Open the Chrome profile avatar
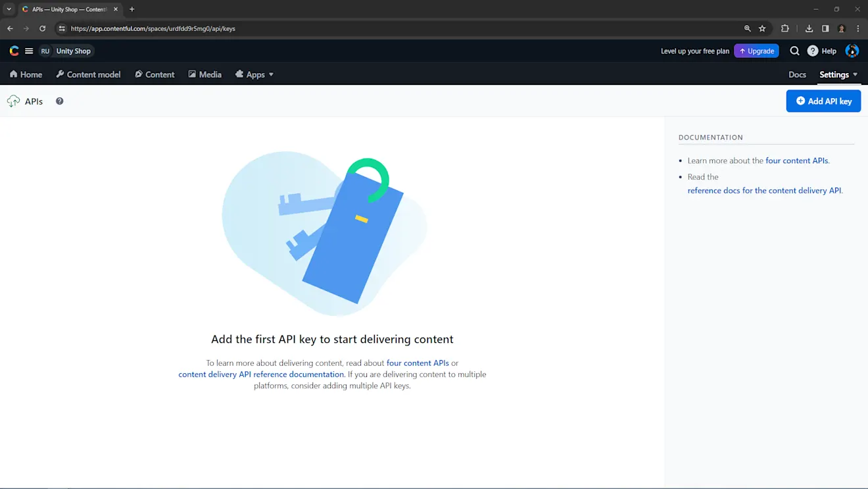 842,28
